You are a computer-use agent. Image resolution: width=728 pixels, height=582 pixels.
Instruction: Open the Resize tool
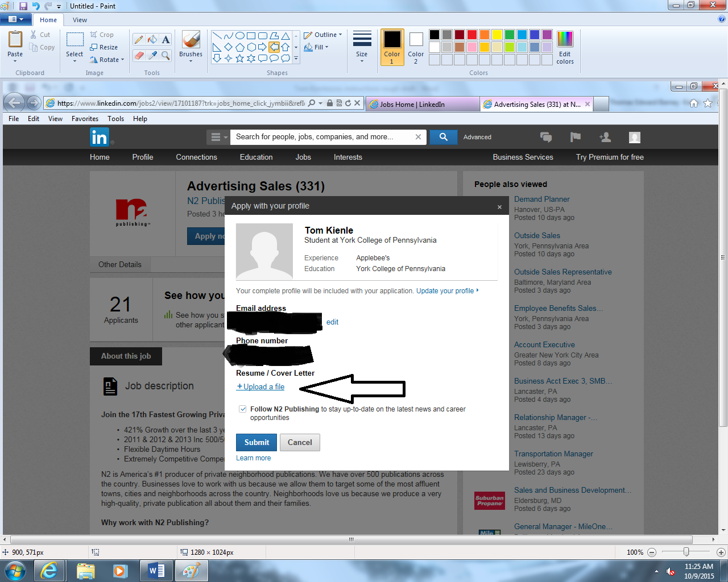coord(104,47)
